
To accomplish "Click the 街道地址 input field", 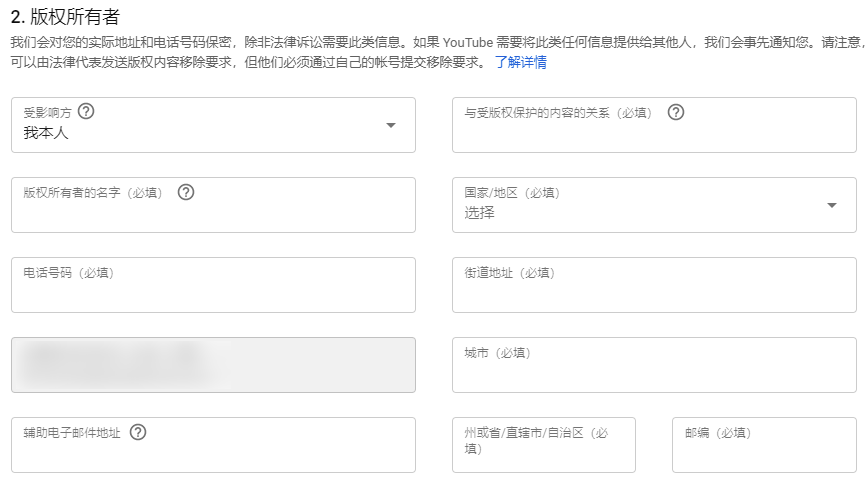I will click(x=654, y=293).
